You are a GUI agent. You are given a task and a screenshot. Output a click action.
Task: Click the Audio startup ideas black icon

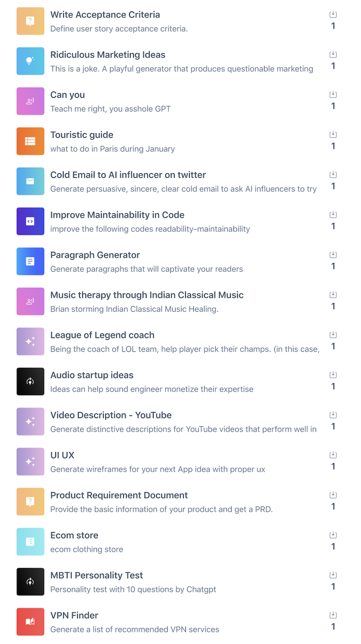tap(30, 382)
